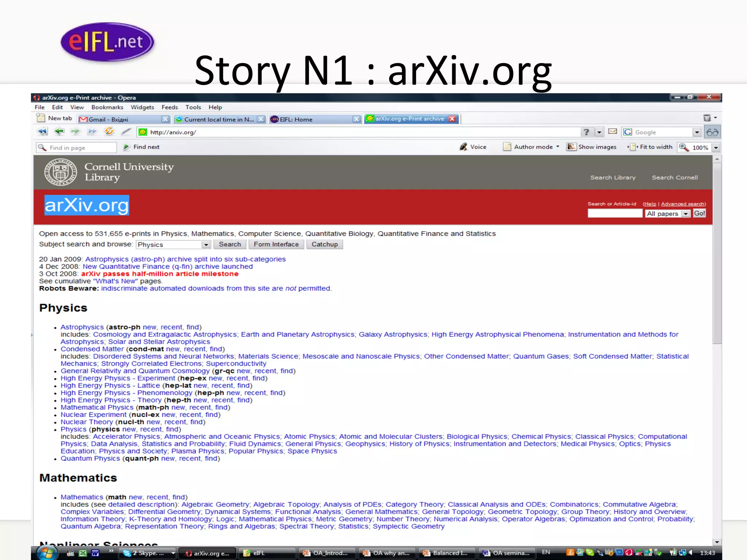The height and width of the screenshot is (560, 747).
Task: Click the Google search field
Action: click(658, 132)
